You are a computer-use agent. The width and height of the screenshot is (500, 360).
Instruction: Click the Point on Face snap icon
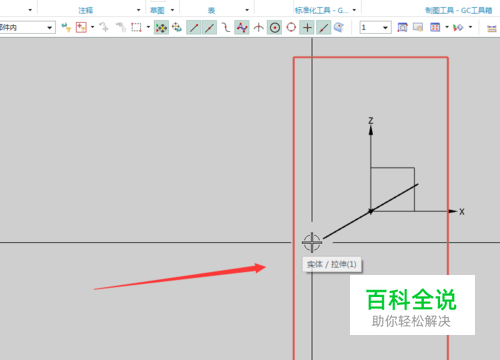click(339, 27)
